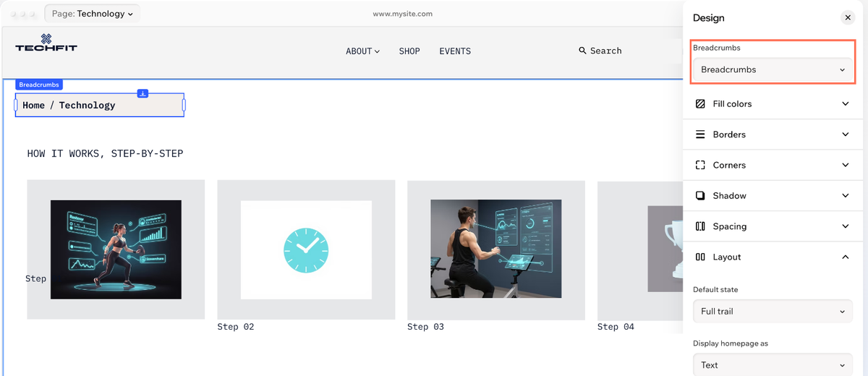Screen dimensions: 868x376
Task: Open the Display homepage as dropdown
Action: click(x=773, y=365)
